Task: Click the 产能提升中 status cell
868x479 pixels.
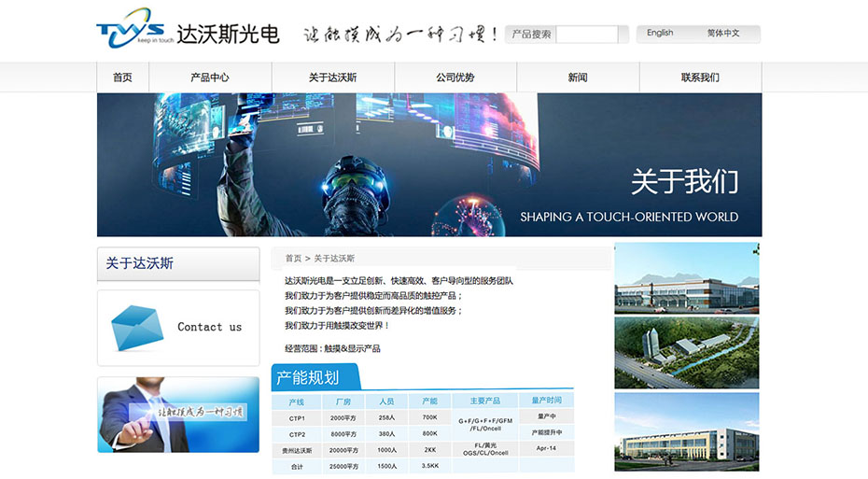Action: pyautogui.click(x=546, y=432)
